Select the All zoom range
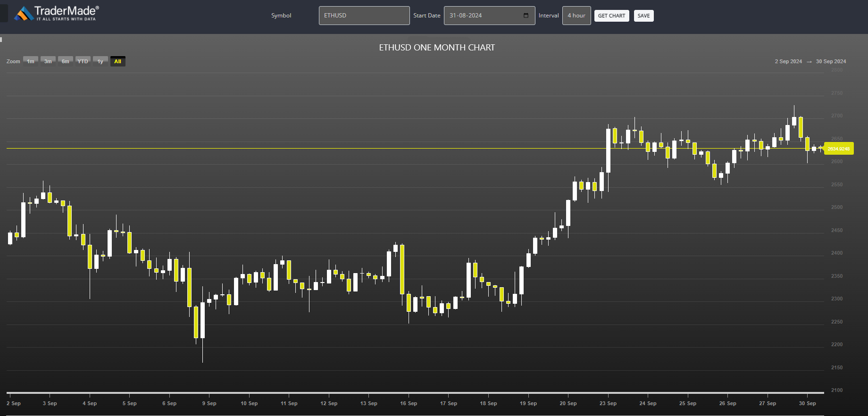 pyautogui.click(x=118, y=61)
